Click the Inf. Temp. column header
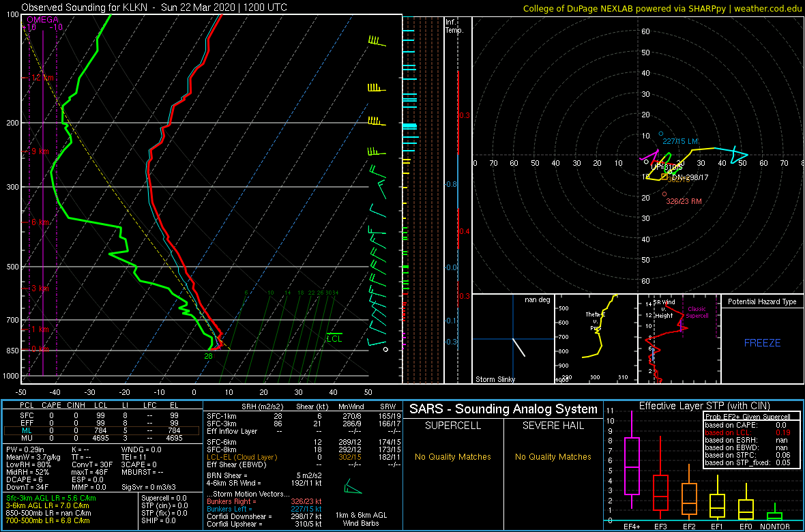Screen dimensions: 805x532 [x=454, y=26]
